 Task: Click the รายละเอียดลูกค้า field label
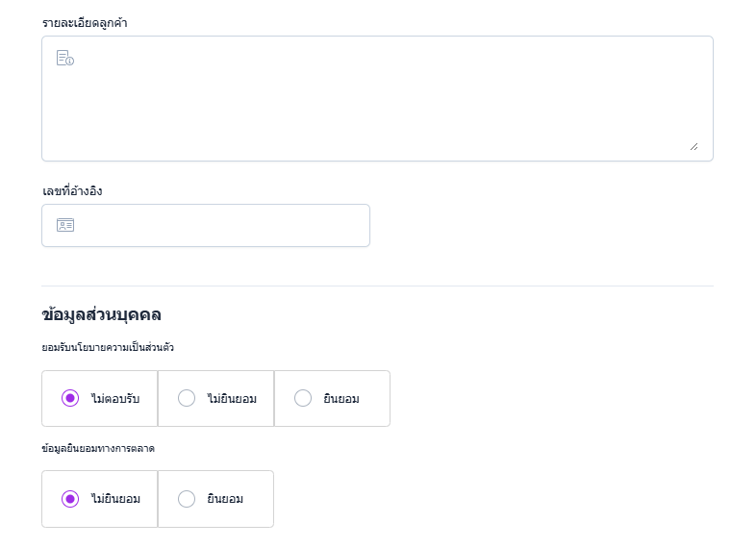click(x=85, y=22)
